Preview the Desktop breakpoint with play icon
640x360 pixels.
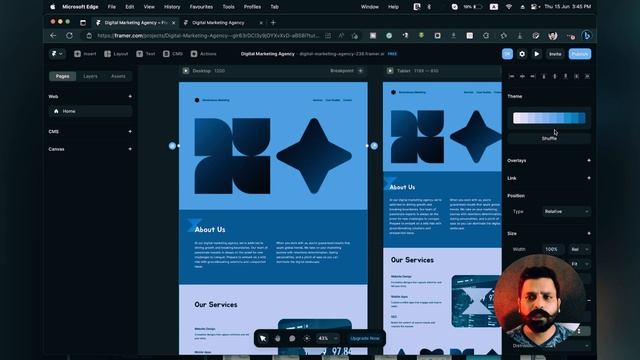click(186, 71)
